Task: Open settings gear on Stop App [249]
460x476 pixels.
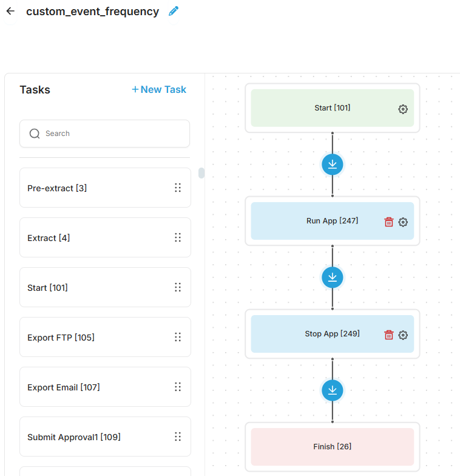Action: (x=403, y=335)
